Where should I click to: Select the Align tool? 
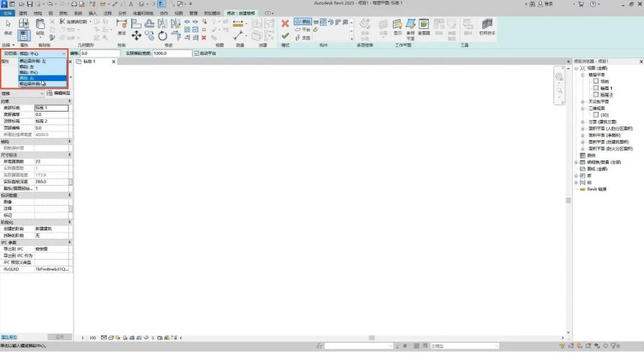[x=136, y=24]
